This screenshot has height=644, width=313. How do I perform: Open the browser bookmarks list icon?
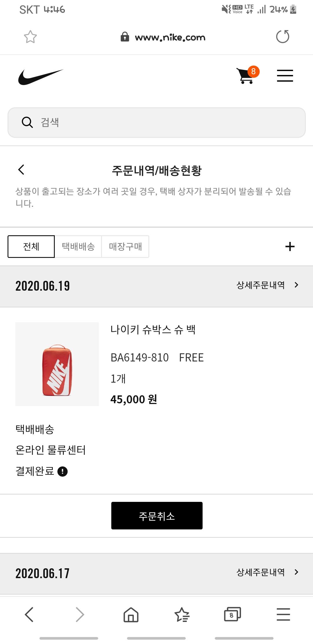182,614
